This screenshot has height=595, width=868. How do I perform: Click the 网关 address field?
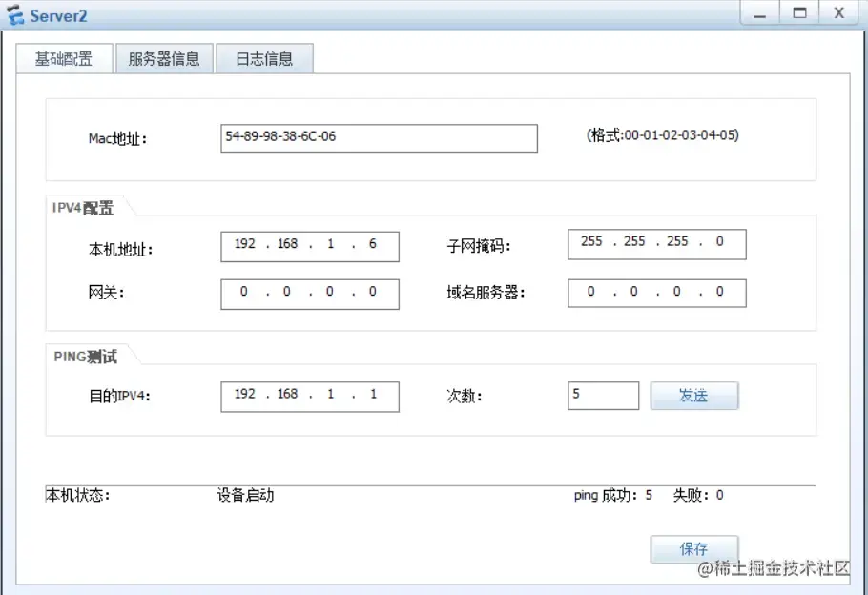[x=309, y=294]
